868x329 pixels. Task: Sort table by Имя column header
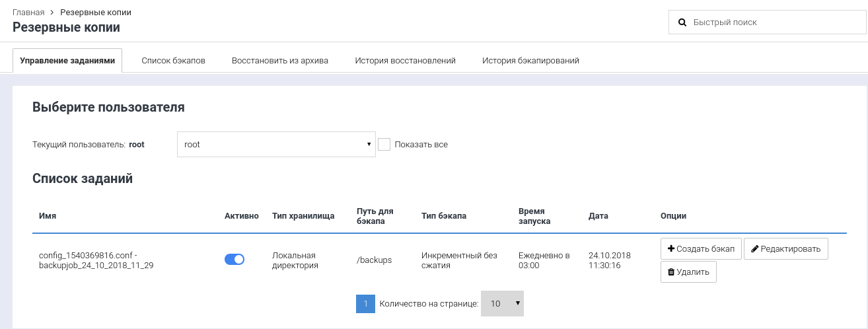pyautogui.click(x=48, y=215)
